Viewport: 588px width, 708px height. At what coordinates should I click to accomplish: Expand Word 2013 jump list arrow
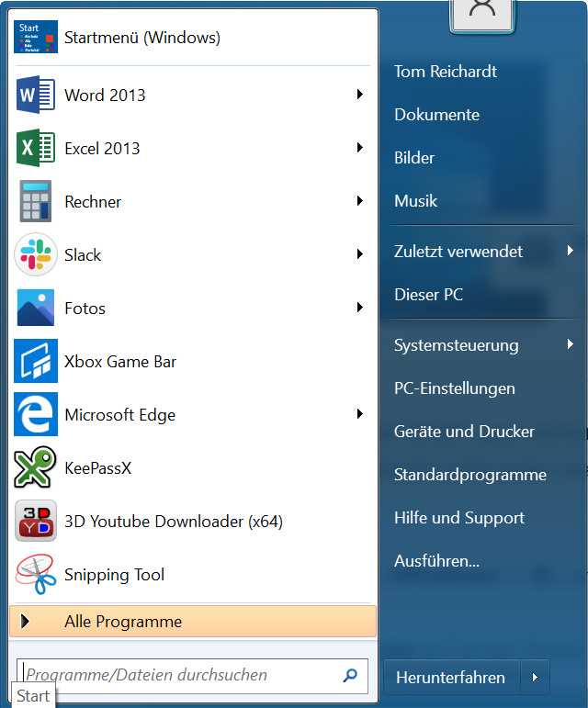pyautogui.click(x=360, y=95)
